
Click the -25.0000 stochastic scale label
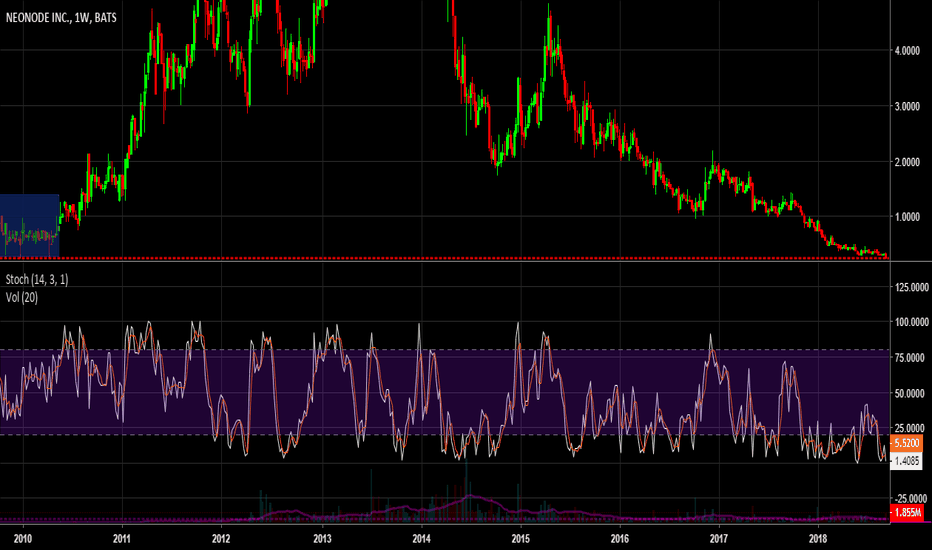pos(910,498)
